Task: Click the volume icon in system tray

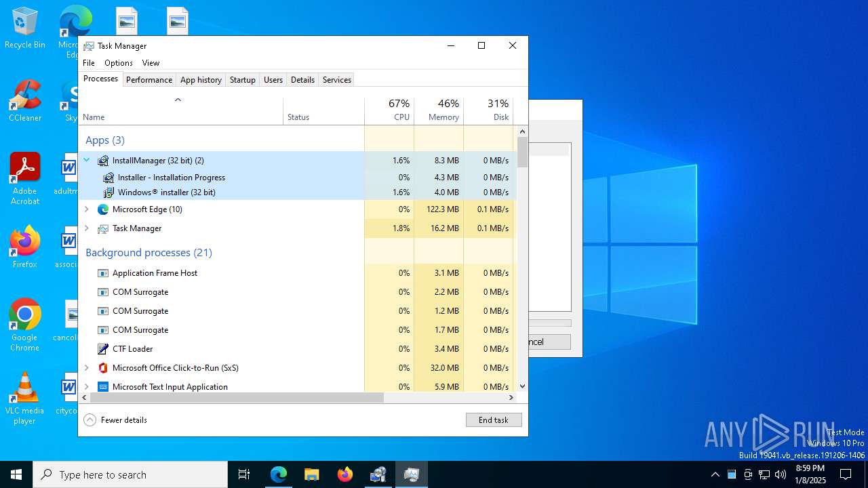Action: 781,474
